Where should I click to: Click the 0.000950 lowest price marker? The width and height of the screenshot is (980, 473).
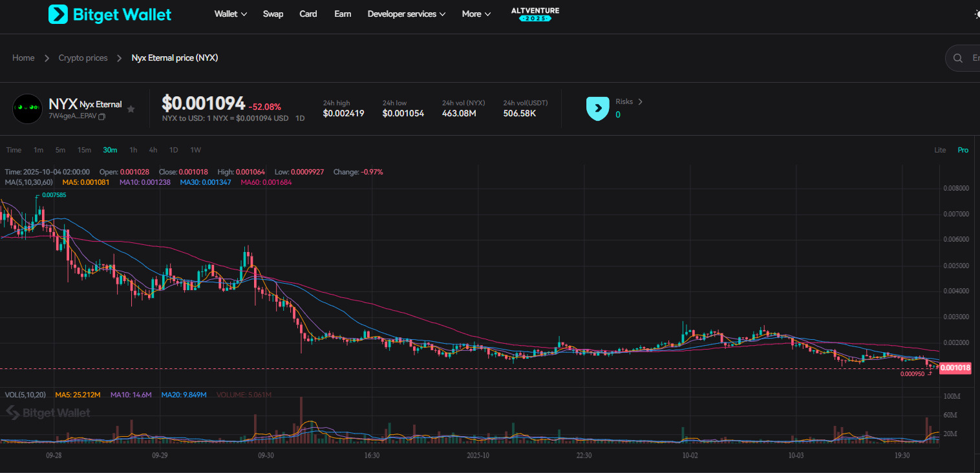click(x=913, y=373)
